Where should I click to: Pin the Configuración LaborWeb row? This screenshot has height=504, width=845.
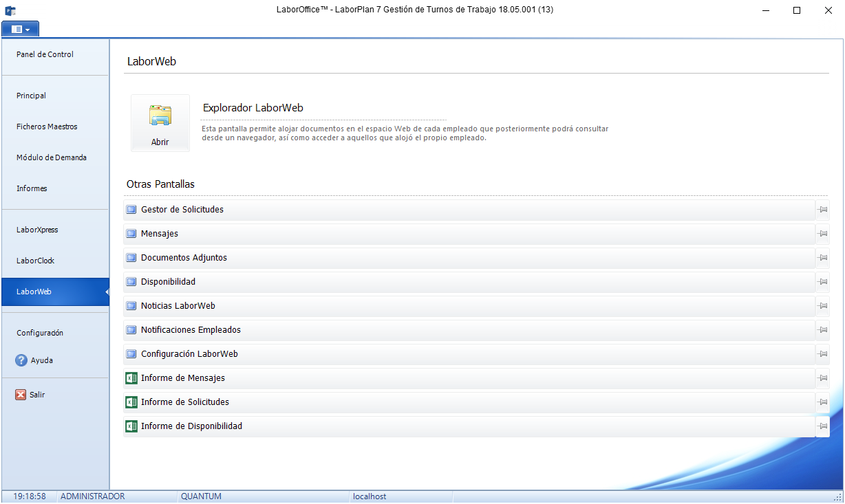tap(822, 354)
